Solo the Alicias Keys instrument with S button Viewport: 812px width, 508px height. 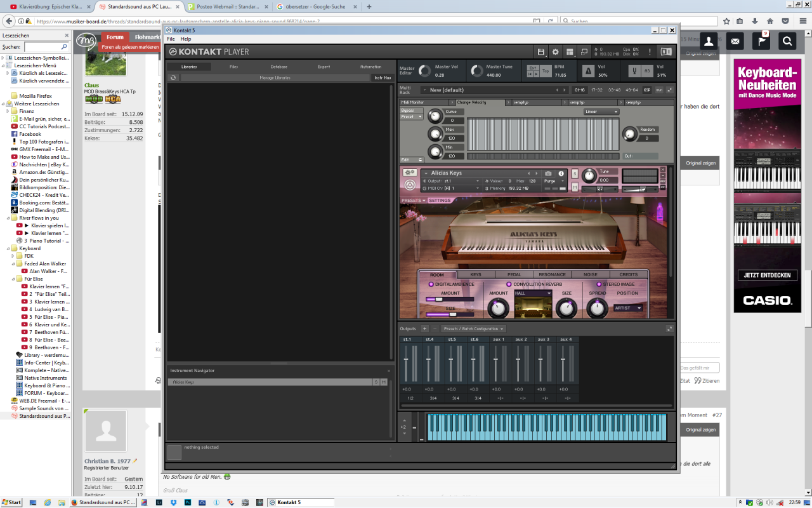tap(575, 173)
